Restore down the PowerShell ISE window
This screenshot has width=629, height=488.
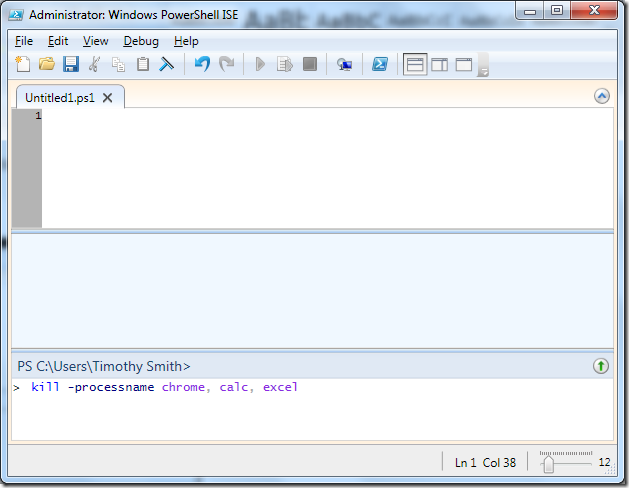(557, 11)
